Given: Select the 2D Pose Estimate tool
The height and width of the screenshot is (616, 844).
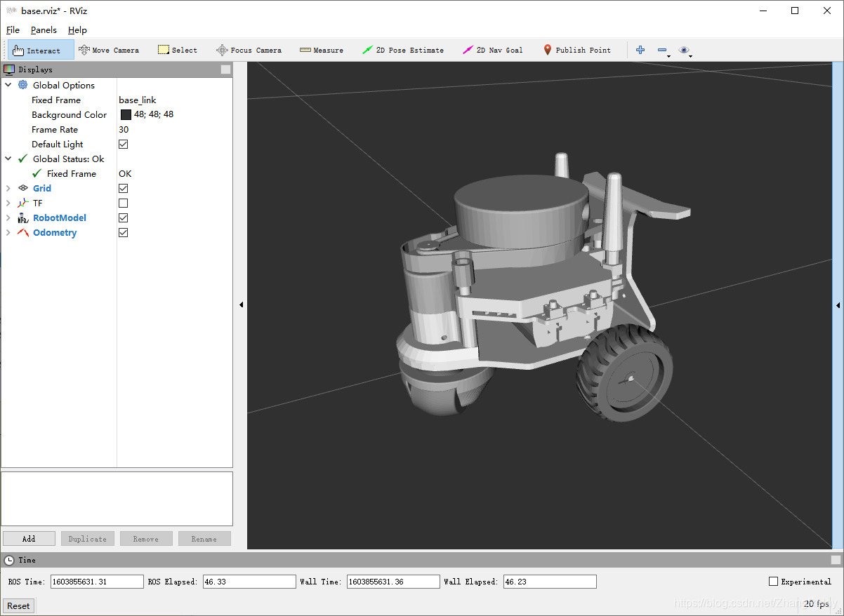Looking at the screenshot, I should point(403,51).
